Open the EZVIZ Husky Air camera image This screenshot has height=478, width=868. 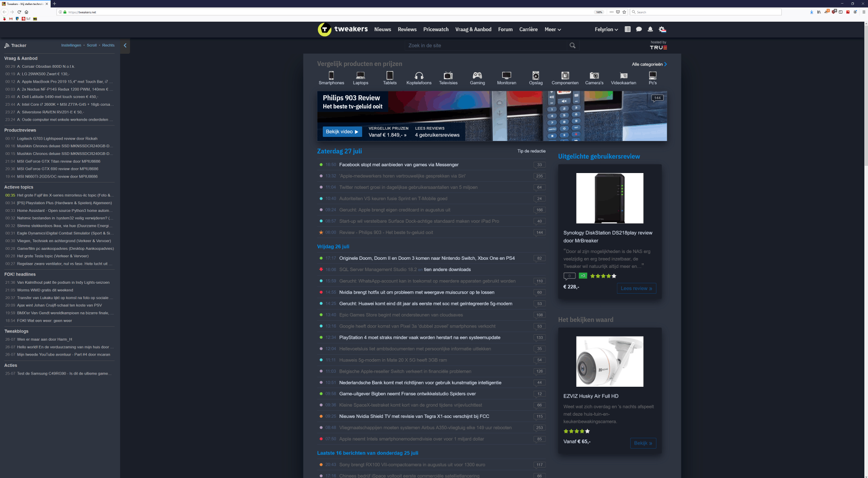tap(609, 361)
